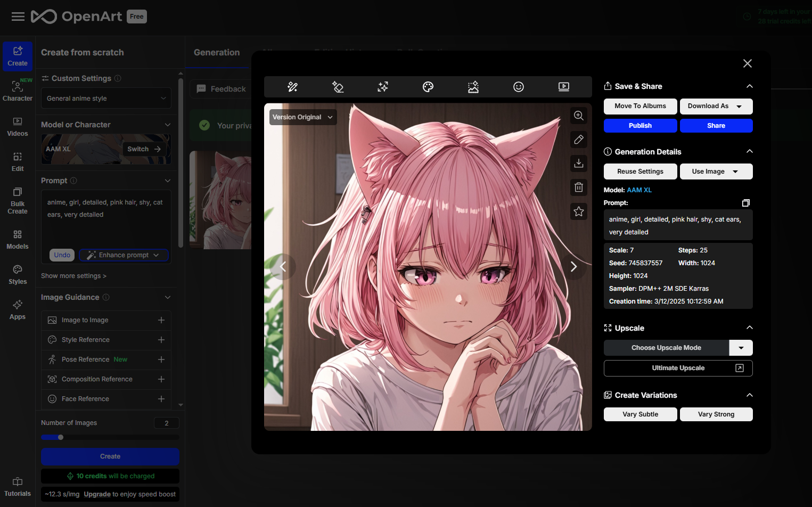Close the image detail dialog
Viewport: 812px width, 507px height.
748,63
